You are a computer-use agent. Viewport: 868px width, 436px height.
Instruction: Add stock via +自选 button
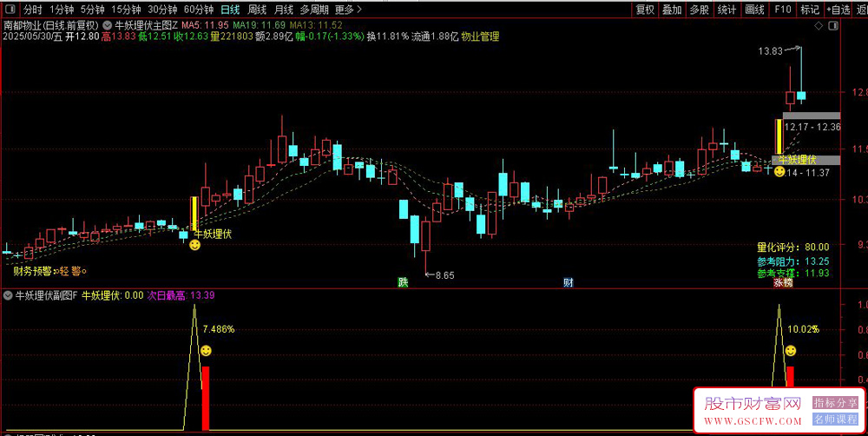click(838, 10)
